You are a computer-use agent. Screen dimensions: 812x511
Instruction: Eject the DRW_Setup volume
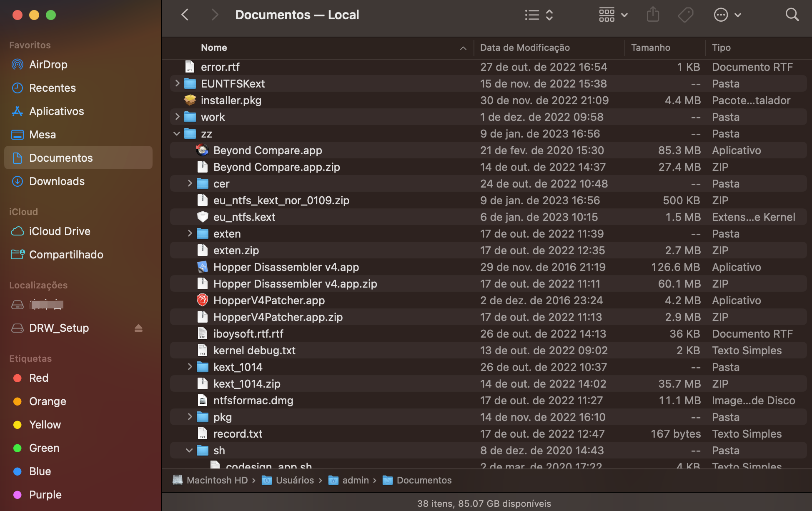[138, 328]
